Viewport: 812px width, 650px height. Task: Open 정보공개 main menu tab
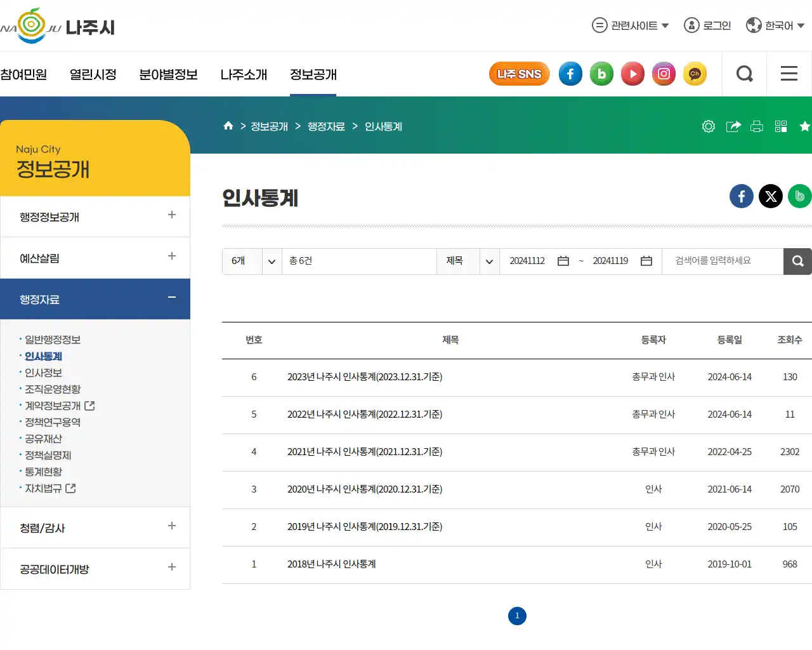(313, 74)
